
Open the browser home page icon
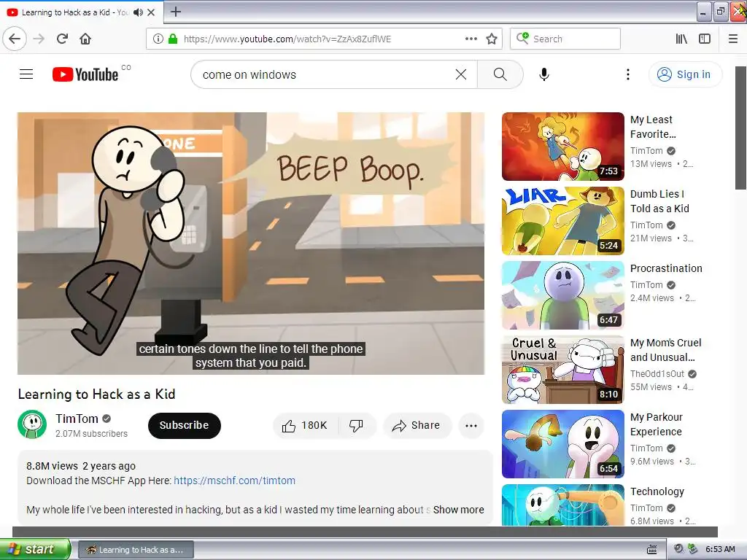tap(85, 39)
